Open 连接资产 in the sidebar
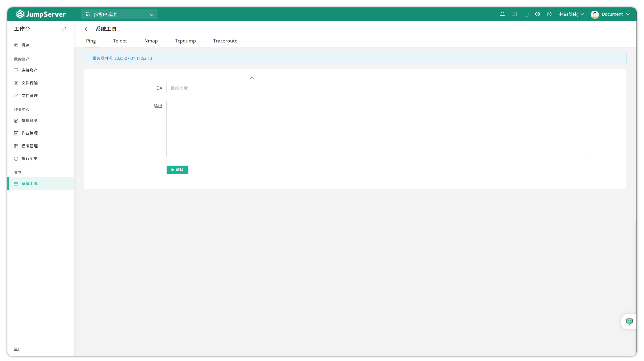Image resolution: width=644 pixels, height=361 pixels. point(40,70)
